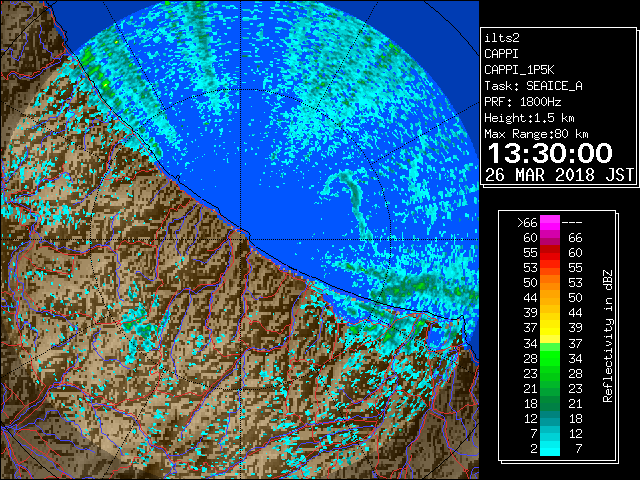Image resolution: width=640 pixels, height=480 pixels.
Task: Click the dark green 18–21 dBZ swatch
Action: click(550, 403)
